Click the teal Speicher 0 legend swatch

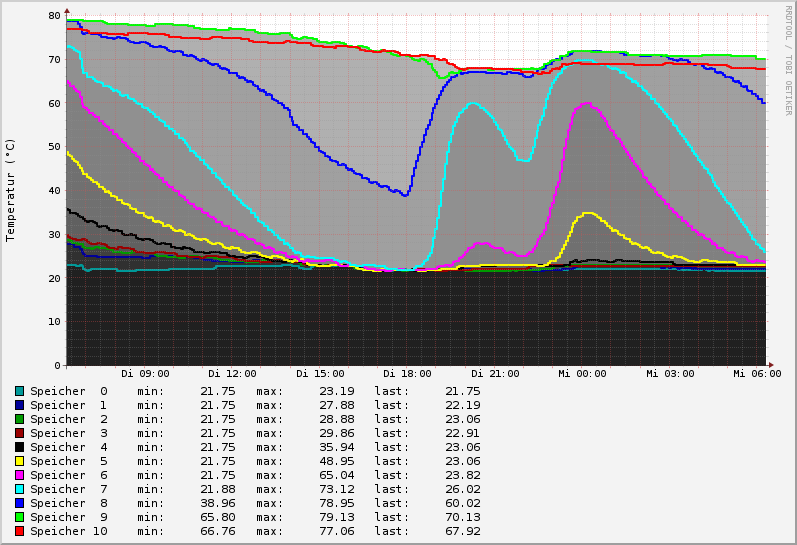point(19,391)
